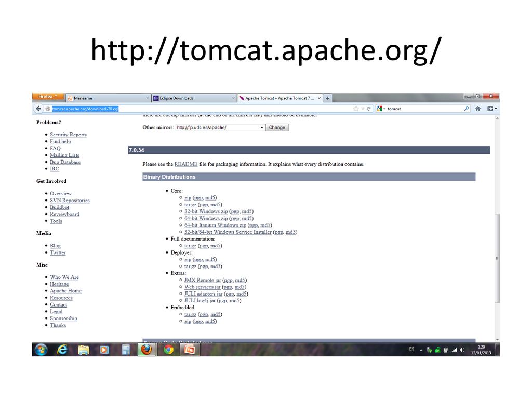Screen dimensions: 532x399
Task: Open bookmarks menu icon in toolbar
Action: [x=491, y=109]
